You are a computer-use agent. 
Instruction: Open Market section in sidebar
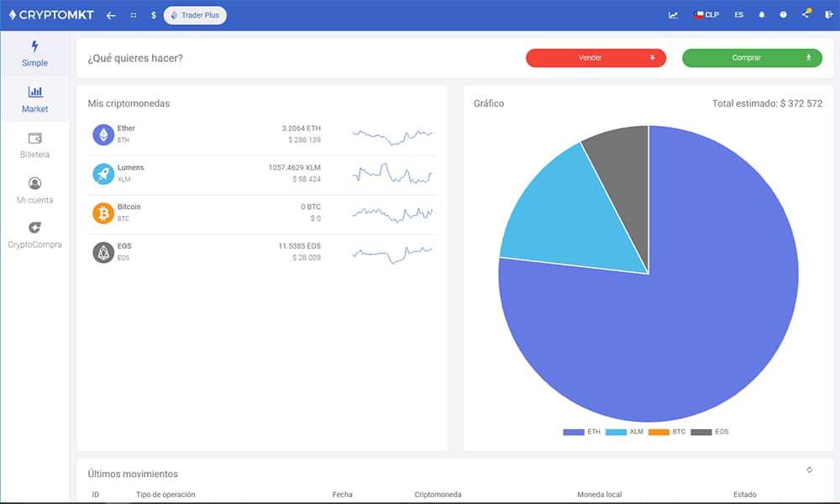click(x=34, y=100)
